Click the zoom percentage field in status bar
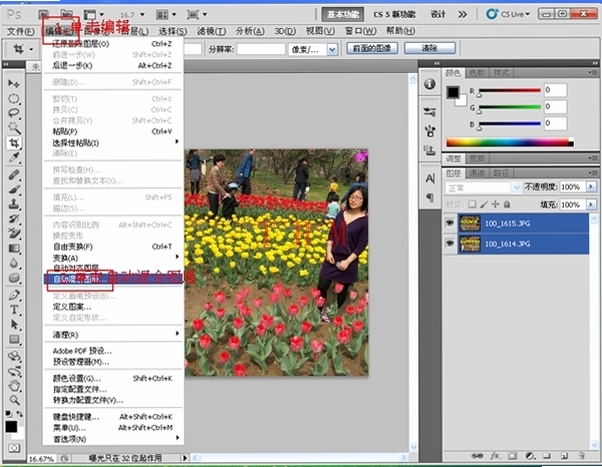The image size is (602, 467). (x=41, y=458)
